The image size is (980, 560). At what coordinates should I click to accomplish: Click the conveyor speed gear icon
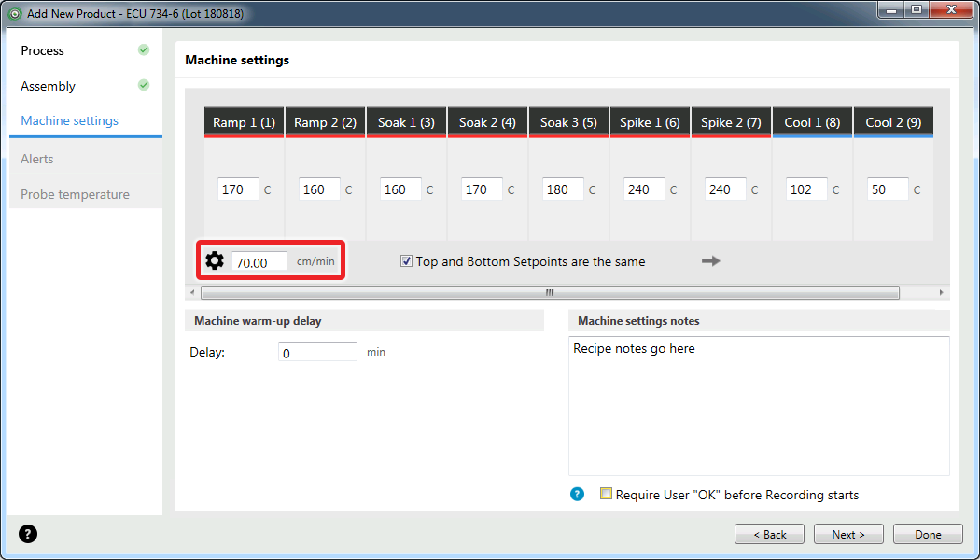(x=215, y=260)
